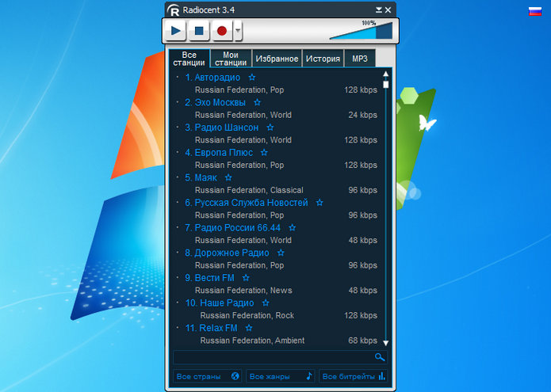Select station 3. Радио Шансон
Screen dimensions: 551x392
tap(222, 127)
